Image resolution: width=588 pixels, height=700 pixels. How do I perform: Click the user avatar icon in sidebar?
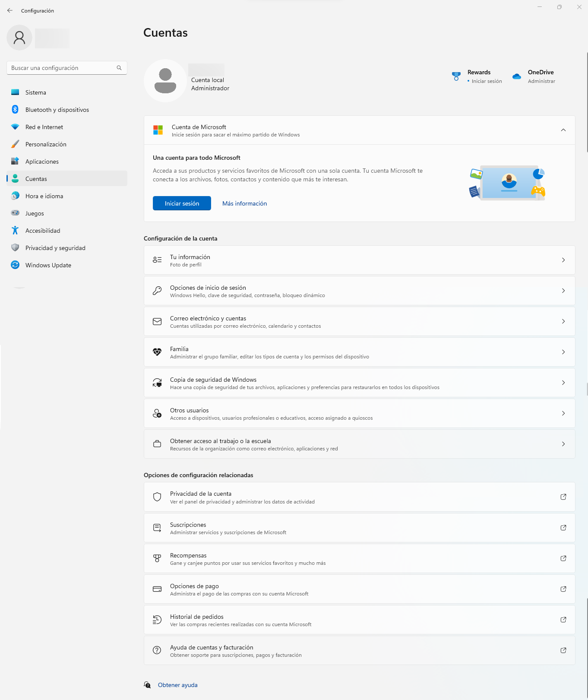point(19,38)
